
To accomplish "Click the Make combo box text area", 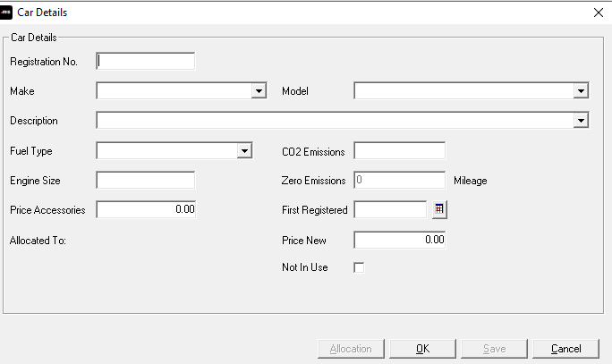I will pos(174,91).
